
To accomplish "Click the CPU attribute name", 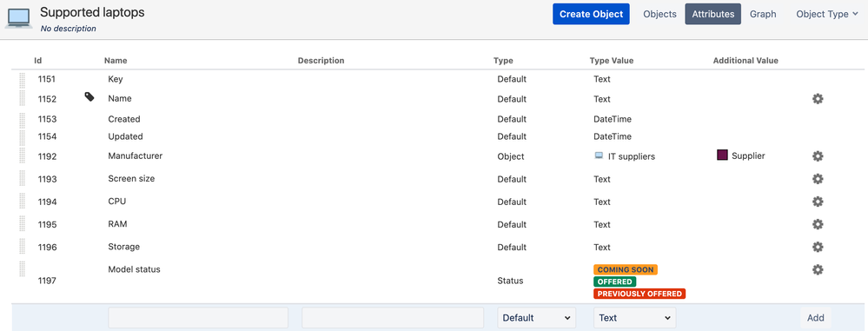I will (x=116, y=202).
